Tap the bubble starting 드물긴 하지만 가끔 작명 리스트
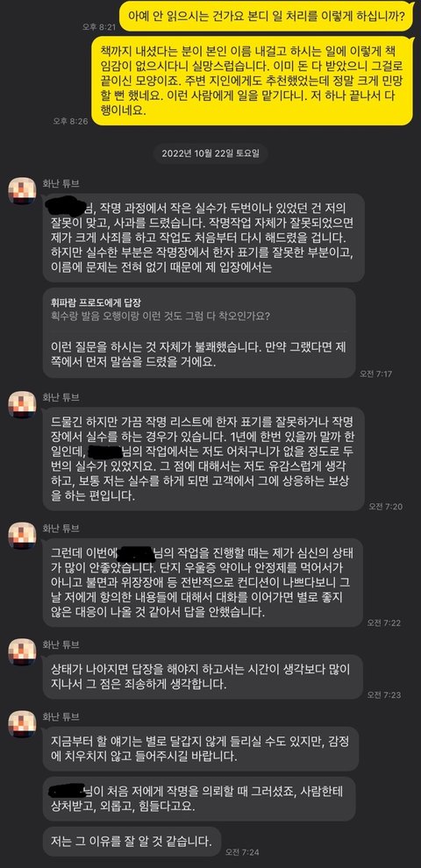The image size is (421, 868). (x=203, y=459)
